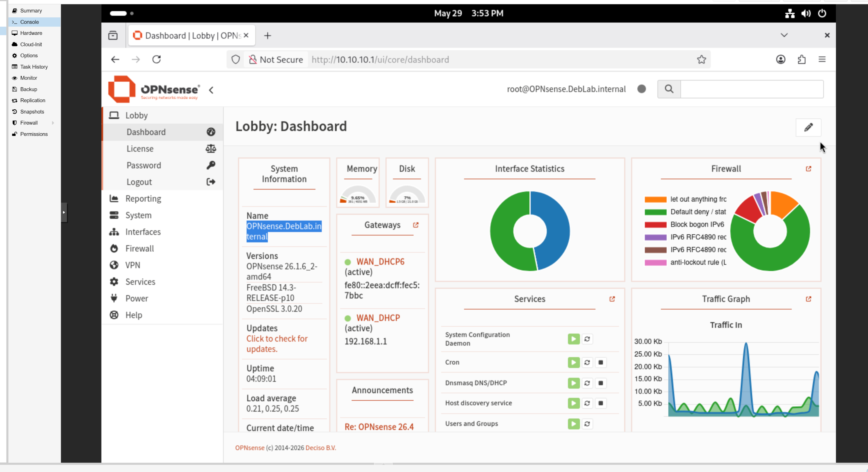868x472 pixels.
Task: Open GNOME power menu icon
Action: [x=822, y=14]
